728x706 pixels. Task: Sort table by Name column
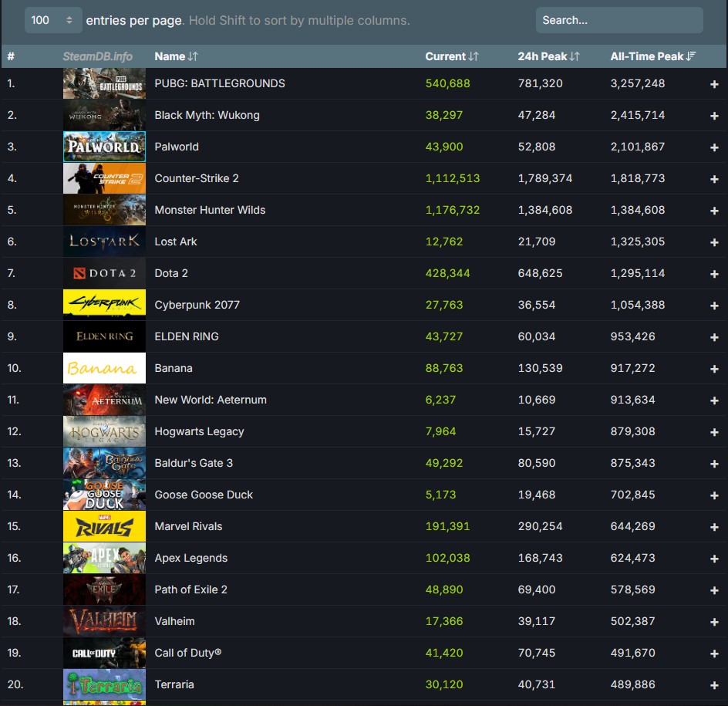click(x=176, y=56)
